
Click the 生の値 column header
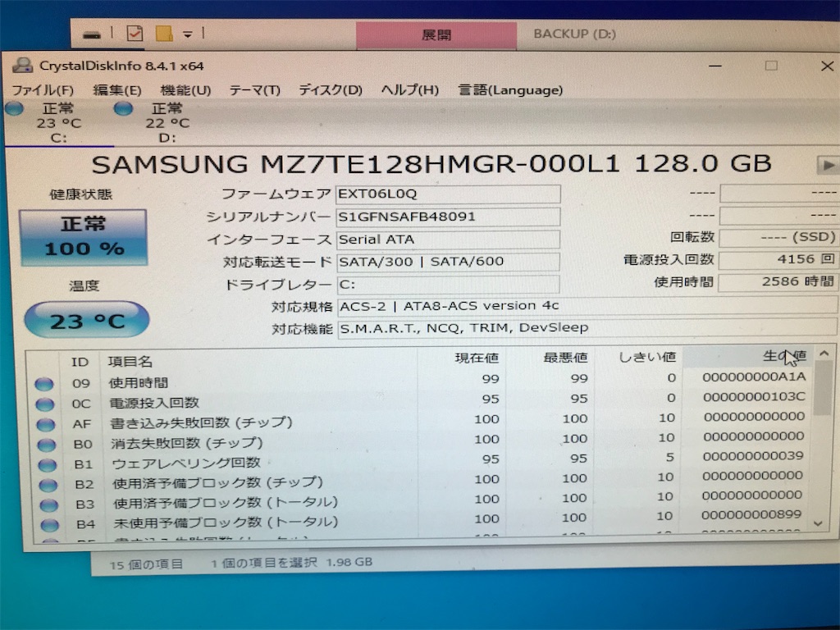pos(748,356)
